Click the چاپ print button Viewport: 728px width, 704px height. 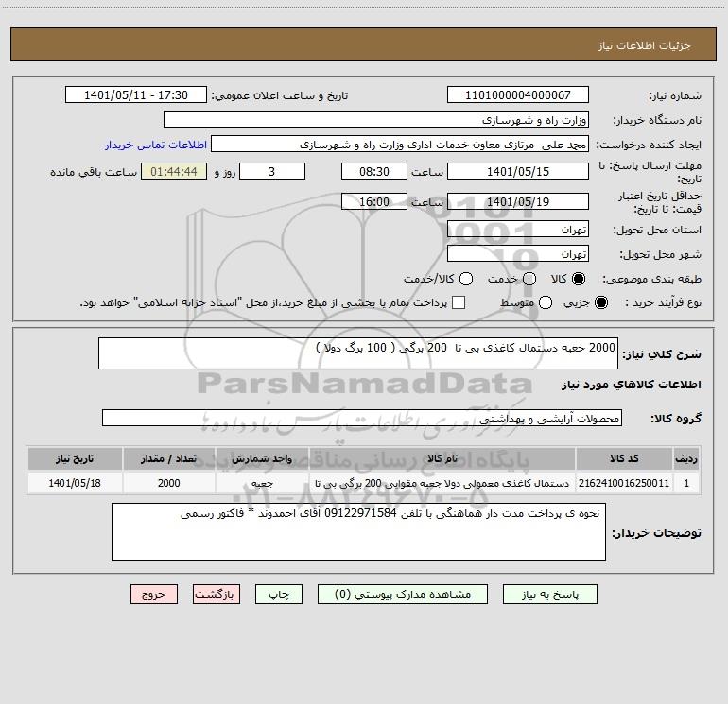pos(279,594)
